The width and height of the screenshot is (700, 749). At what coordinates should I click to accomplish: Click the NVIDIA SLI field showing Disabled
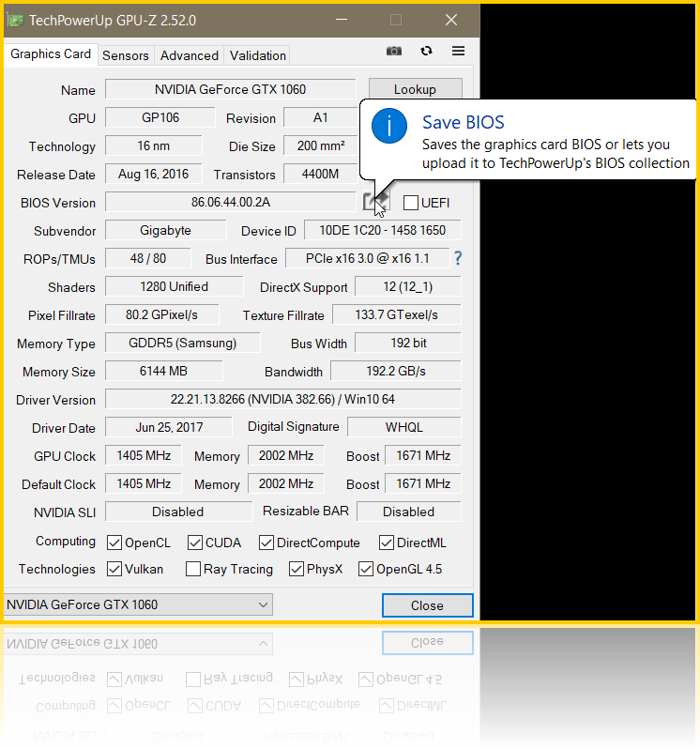(x=178, y=512)
